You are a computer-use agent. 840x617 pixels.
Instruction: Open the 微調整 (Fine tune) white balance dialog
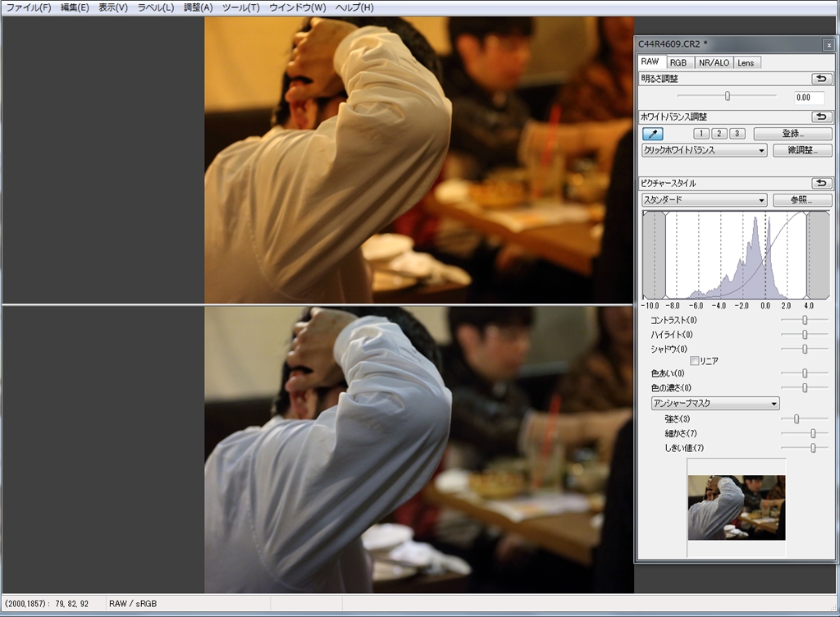click(x=802, y=150)
